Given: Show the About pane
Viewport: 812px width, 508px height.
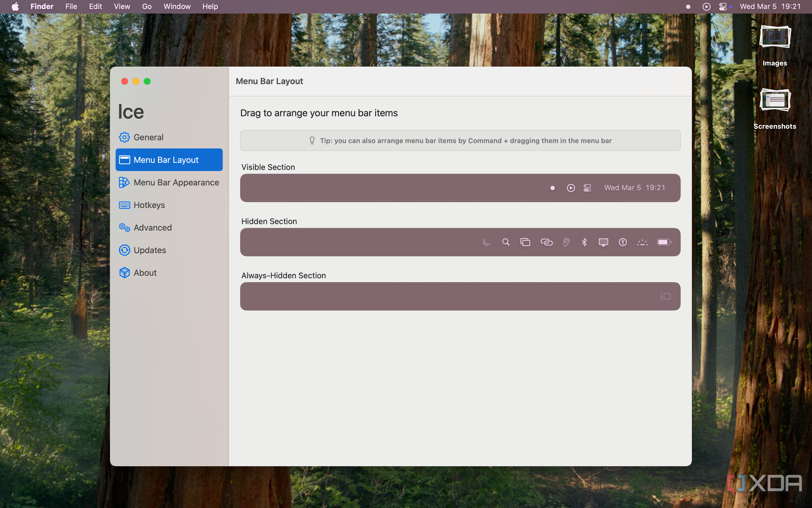Looking at the screenshot, I should [x=169, y=272].
